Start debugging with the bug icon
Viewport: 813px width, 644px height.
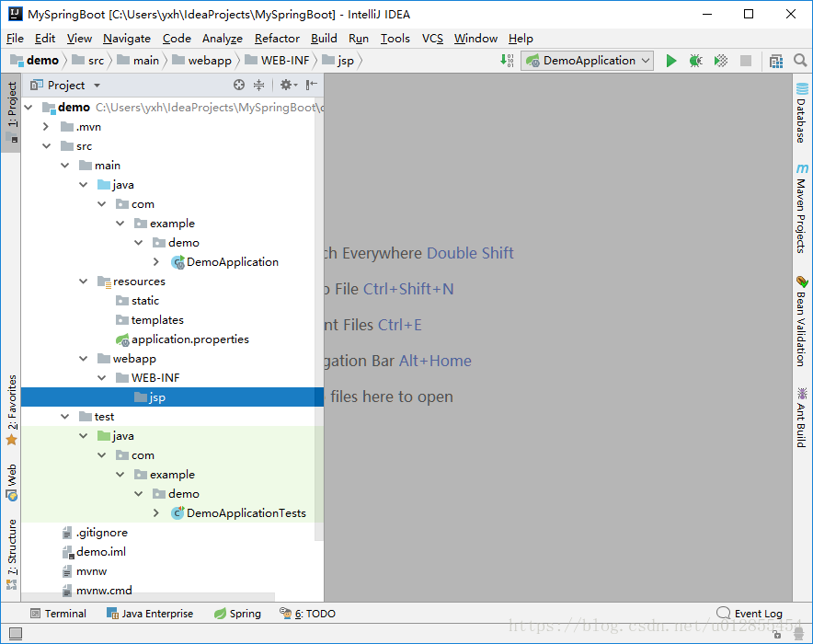696,61
